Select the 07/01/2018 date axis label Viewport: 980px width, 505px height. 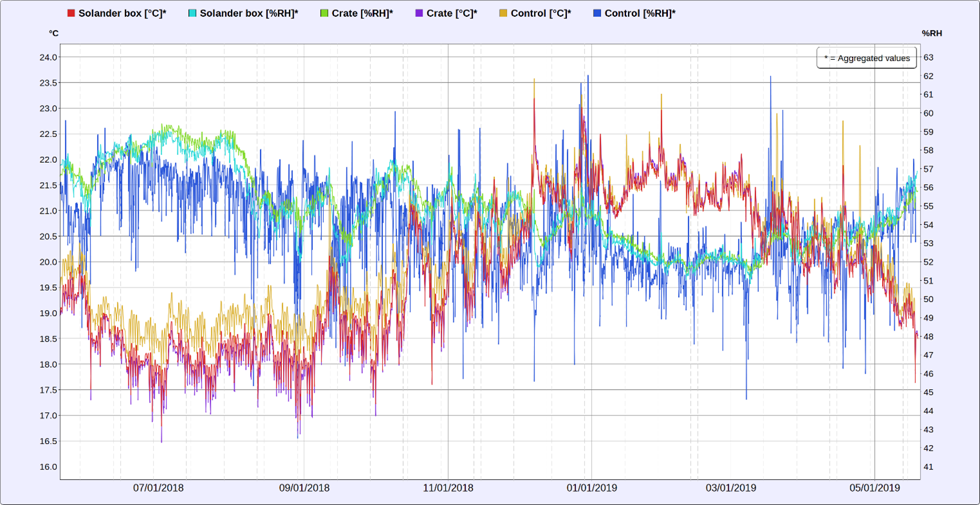pyautogui.click(x=158, y=488)
